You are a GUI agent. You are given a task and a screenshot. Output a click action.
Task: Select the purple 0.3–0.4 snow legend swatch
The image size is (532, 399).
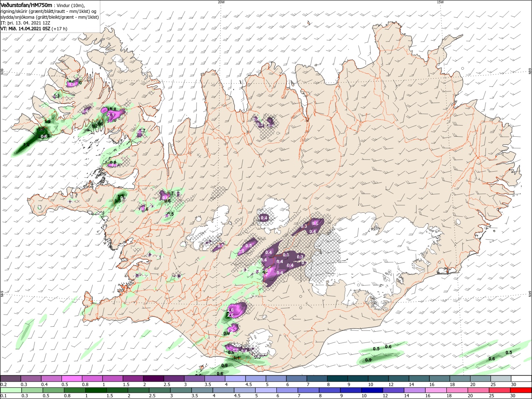coord(32,379)
